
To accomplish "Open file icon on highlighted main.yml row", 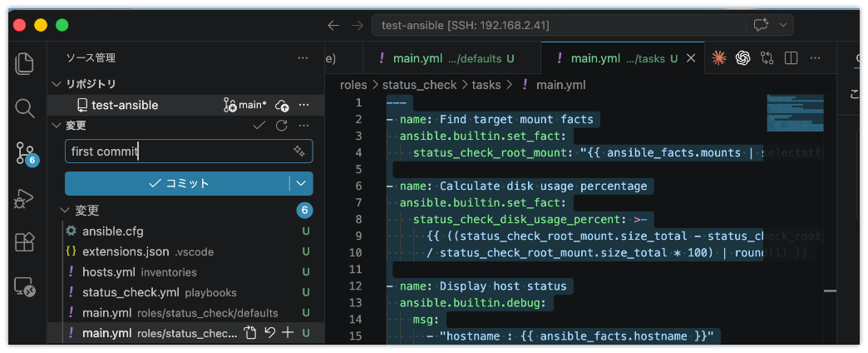I will click(251, 333).
